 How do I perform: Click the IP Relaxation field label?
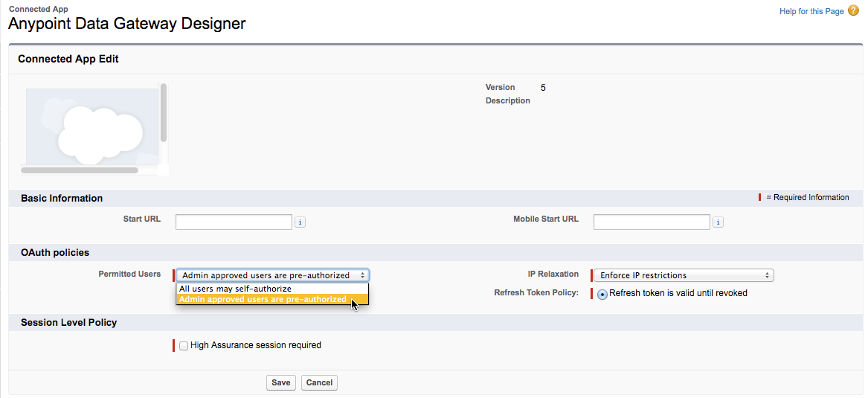click(x=553, y=274)
